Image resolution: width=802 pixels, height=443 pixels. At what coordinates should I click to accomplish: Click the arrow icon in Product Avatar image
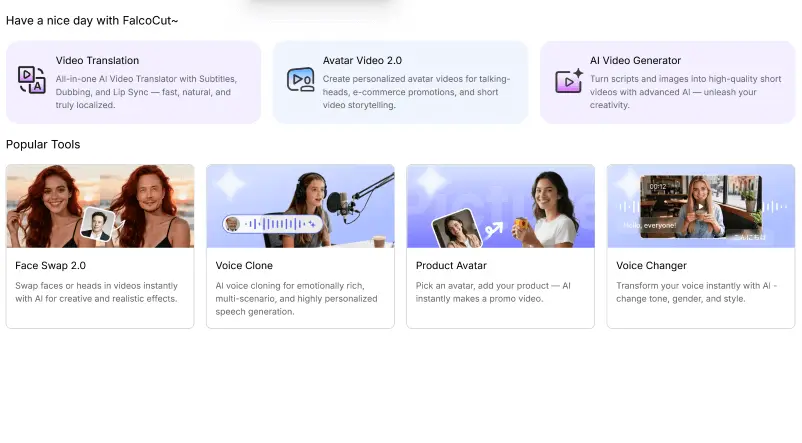494,229
